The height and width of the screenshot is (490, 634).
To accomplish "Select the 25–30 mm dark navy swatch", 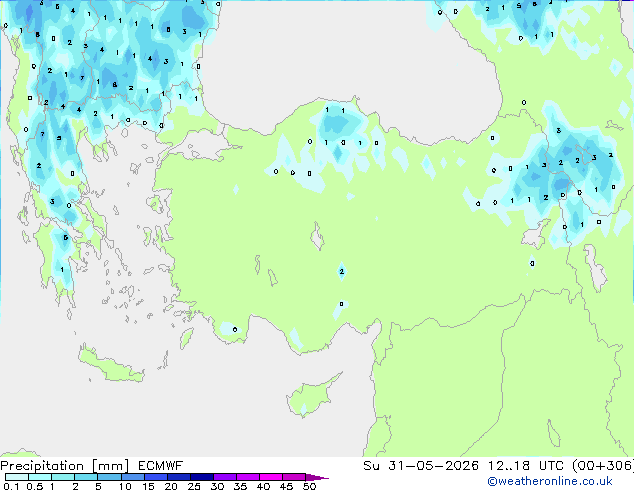I will pos(202,477).
